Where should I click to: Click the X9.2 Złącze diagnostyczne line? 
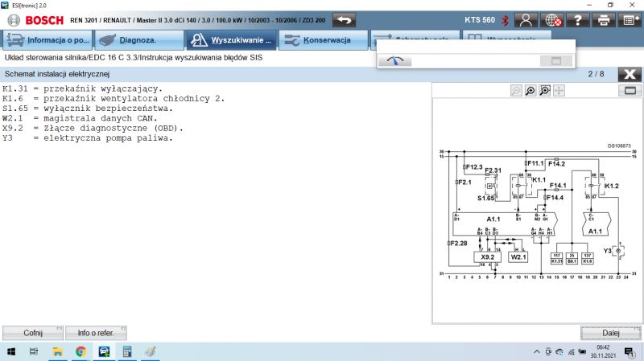93,128
